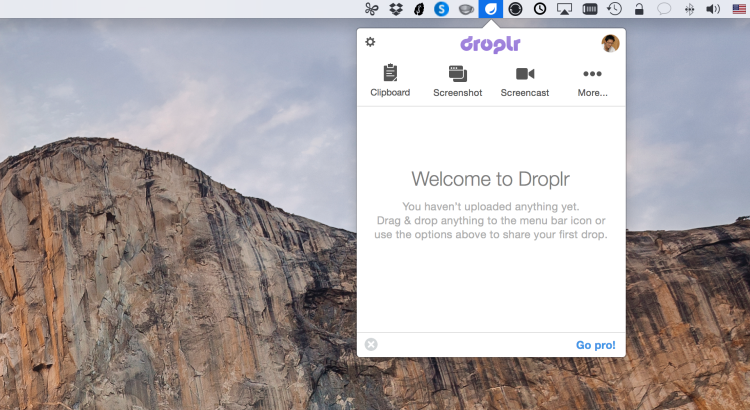Image resolution: width=750 pixels, height=410 pixels.
Task: Click the circular sync menu bar icon
Action: (x=515, y=9)
